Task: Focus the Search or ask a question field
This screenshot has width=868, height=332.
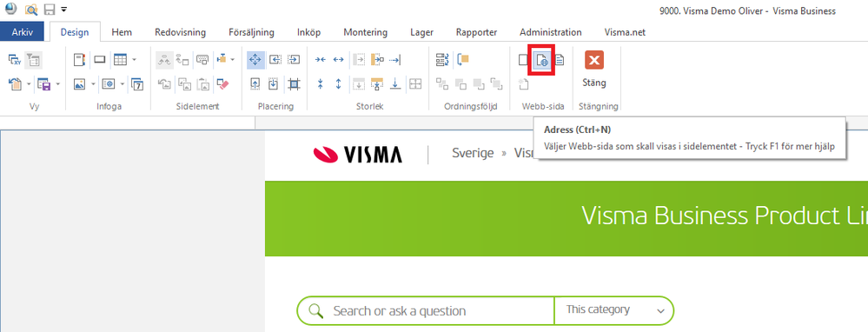Action: [425, 310]
